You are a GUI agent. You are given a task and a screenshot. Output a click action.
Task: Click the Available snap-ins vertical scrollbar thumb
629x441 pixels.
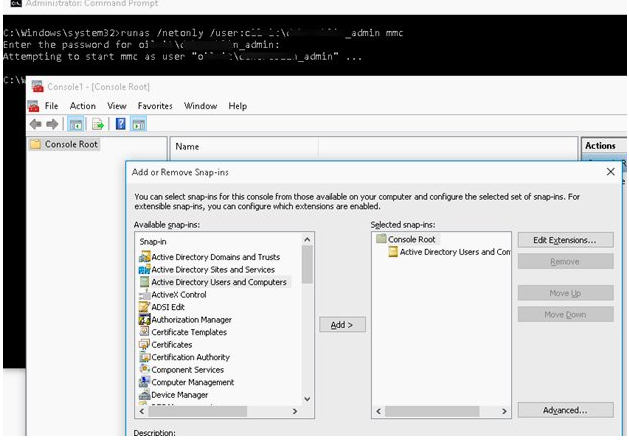(x=307, y=264)
